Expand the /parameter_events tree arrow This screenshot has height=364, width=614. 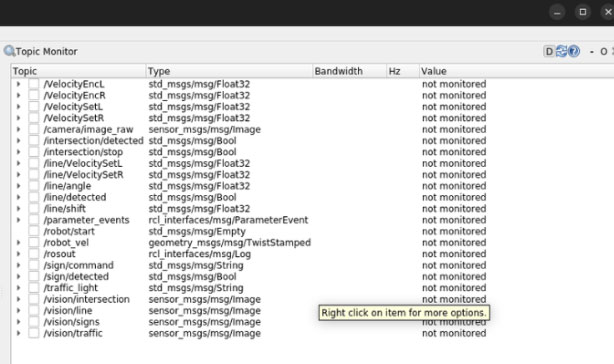(x=18, y=220)
